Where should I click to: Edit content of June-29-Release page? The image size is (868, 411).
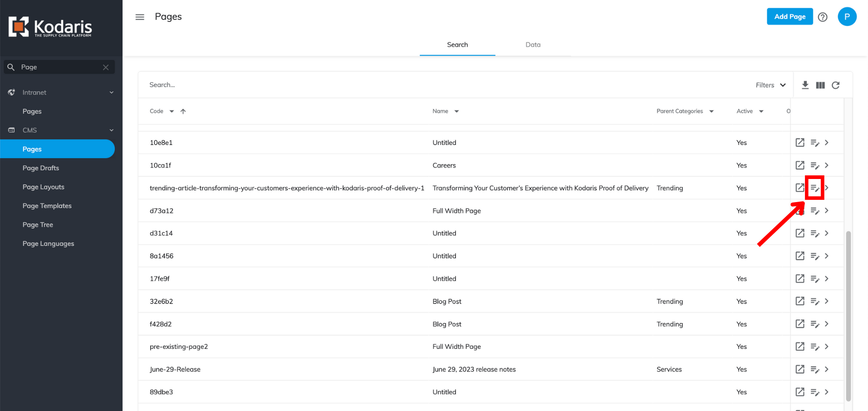click(x=815, y=369)
